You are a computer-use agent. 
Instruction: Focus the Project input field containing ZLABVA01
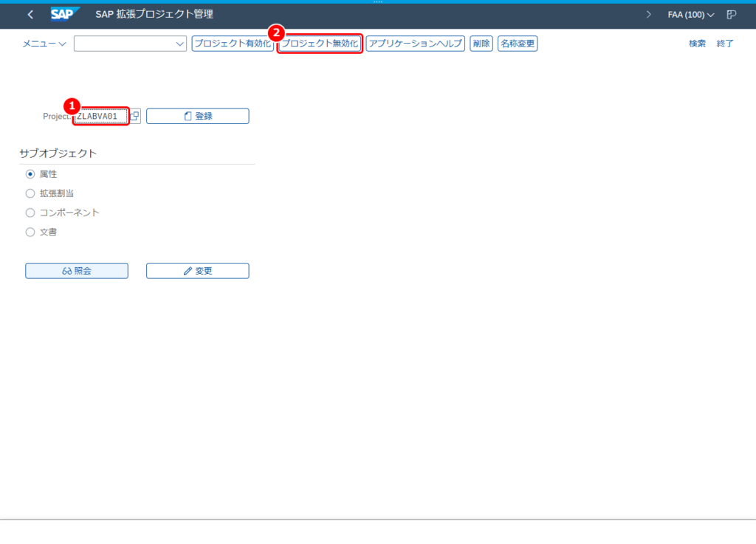pos(100,116)
